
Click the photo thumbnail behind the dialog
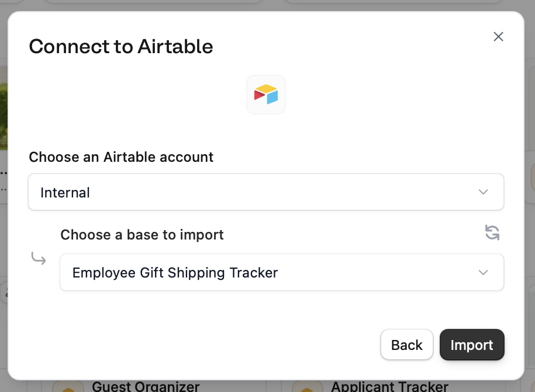coord(4,108)
